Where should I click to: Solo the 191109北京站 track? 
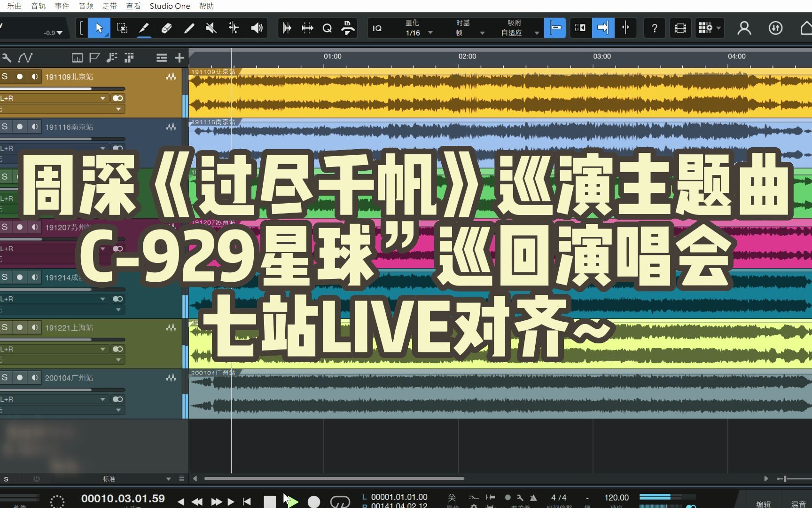5,76
